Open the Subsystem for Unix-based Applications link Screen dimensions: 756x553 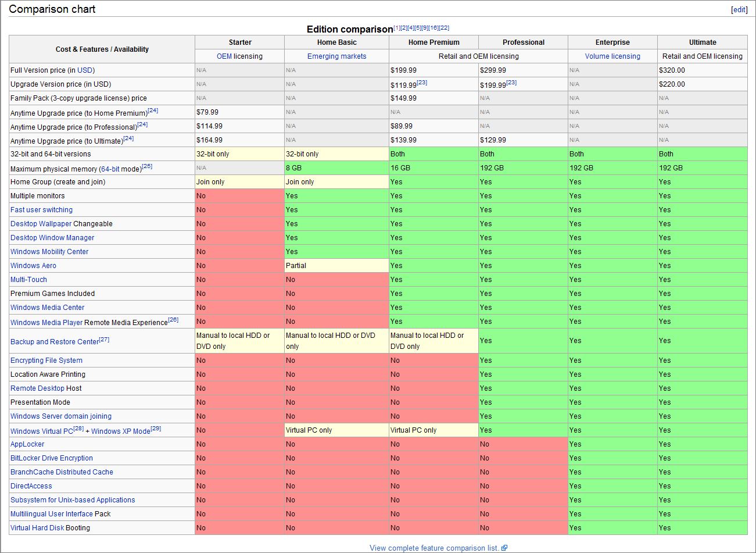(73, 500)
